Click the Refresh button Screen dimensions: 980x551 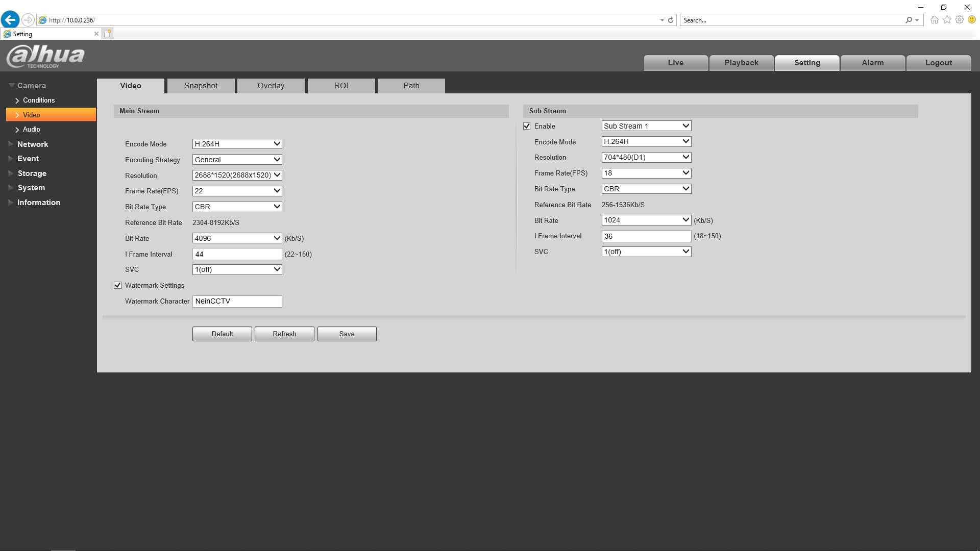(x=284, y=334)
